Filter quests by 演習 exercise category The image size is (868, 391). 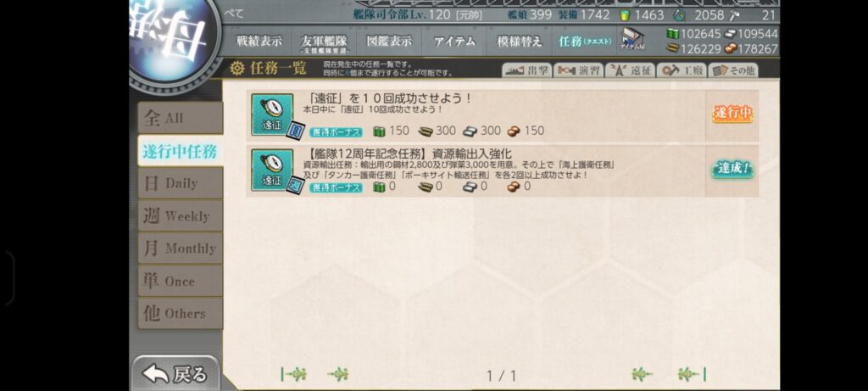point(578,70)
